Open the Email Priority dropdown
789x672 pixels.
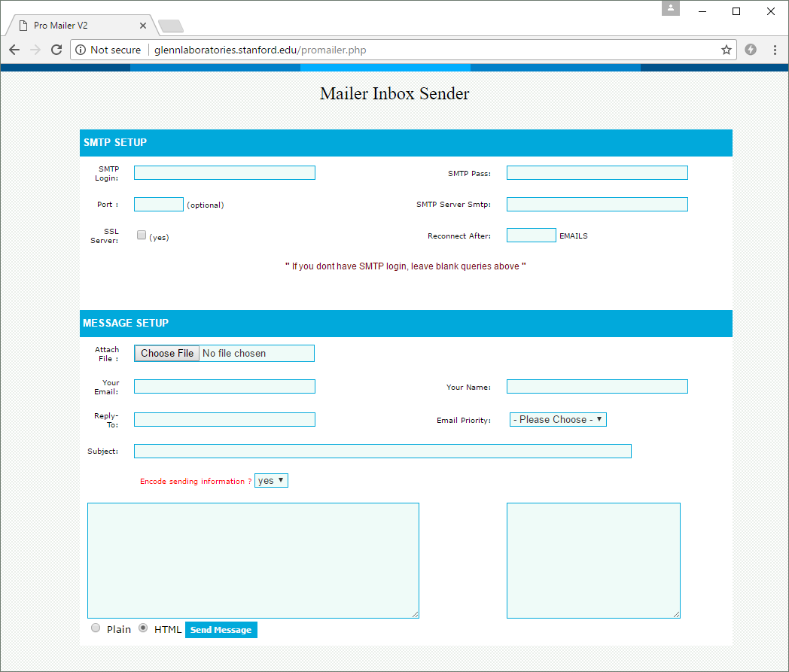point(558,419)
